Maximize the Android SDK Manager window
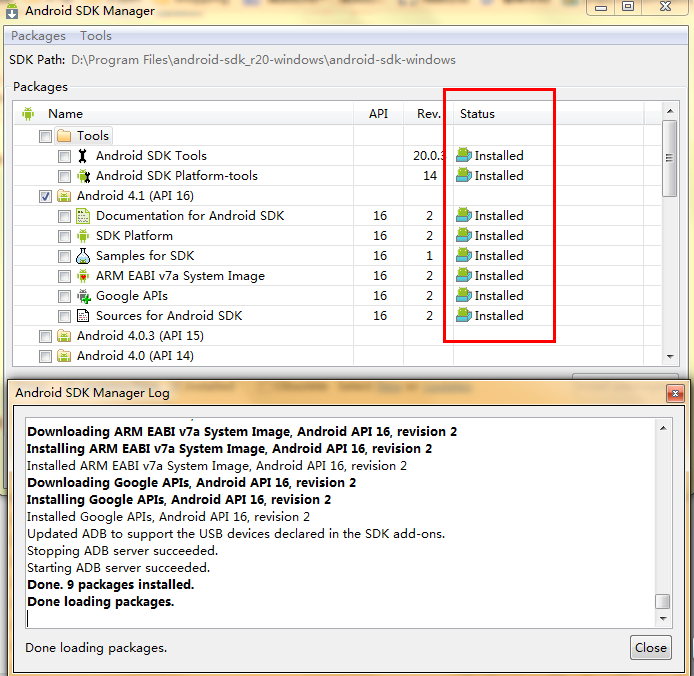 [x=628, y=7]
